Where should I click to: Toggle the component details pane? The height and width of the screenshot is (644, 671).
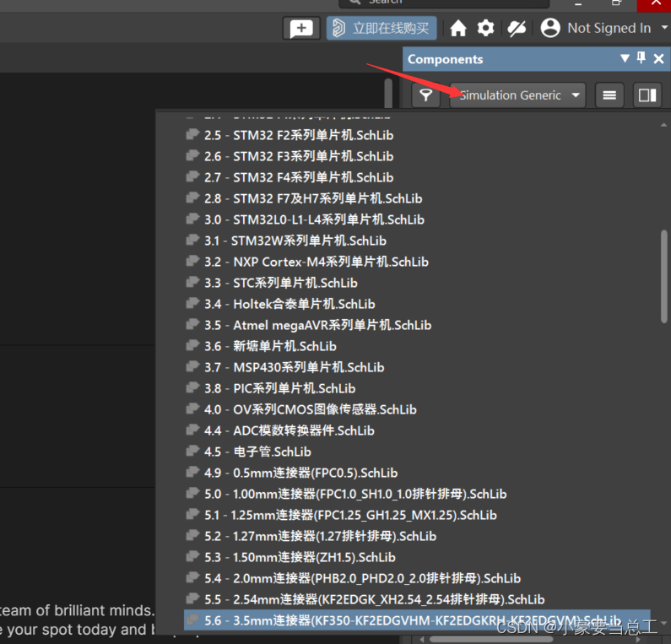[x=647, y=95]
